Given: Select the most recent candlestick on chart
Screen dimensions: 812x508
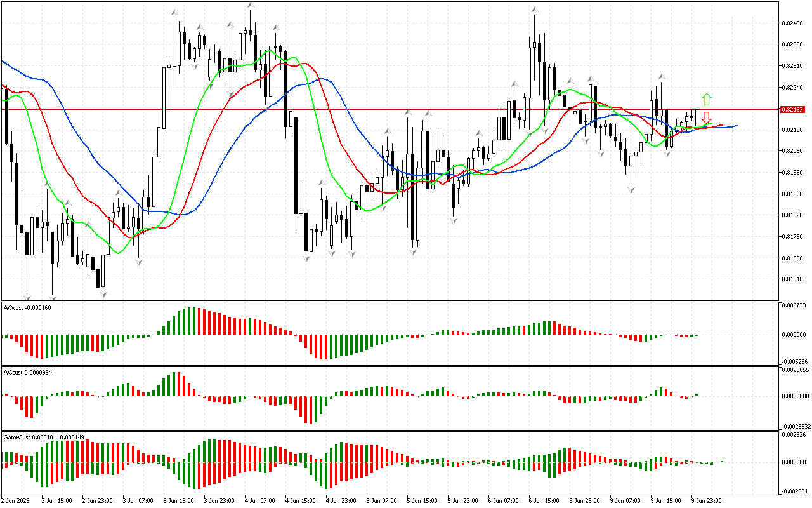Looking at the screenshot, I should coord(697,117).
